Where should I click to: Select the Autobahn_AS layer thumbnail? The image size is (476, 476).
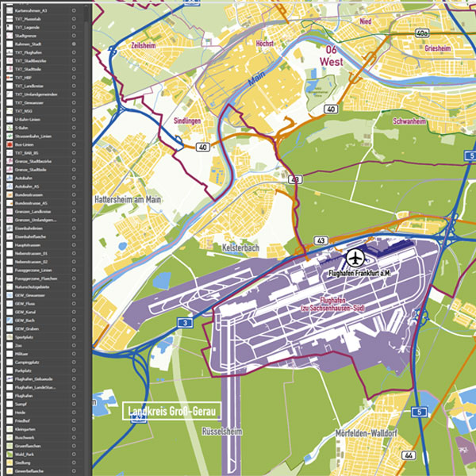[x=10, y=186]
